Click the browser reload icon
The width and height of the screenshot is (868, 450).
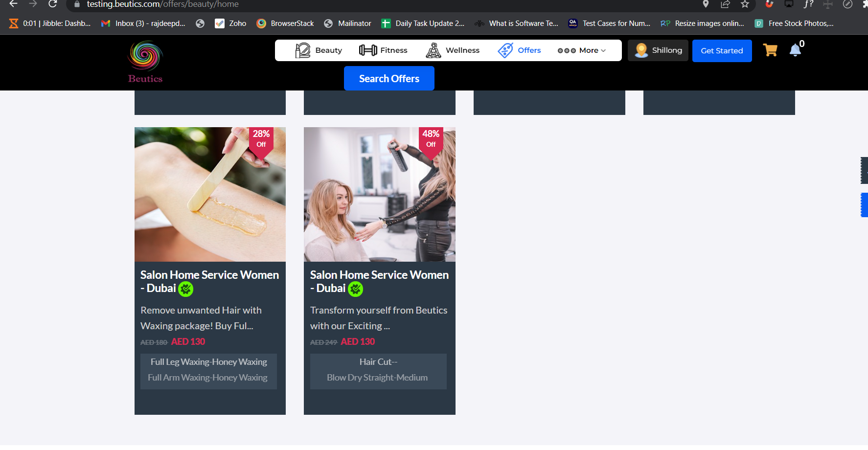[x=53, y=4]
